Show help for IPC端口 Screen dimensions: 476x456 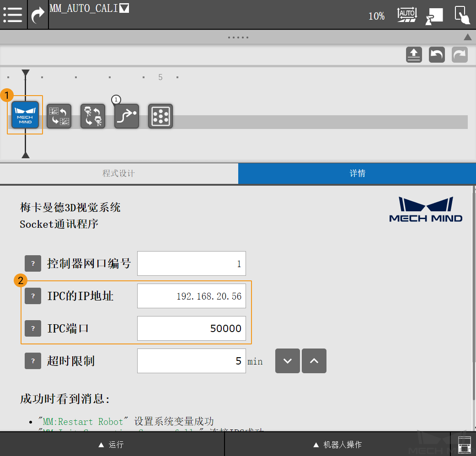[x=33, y=328]
